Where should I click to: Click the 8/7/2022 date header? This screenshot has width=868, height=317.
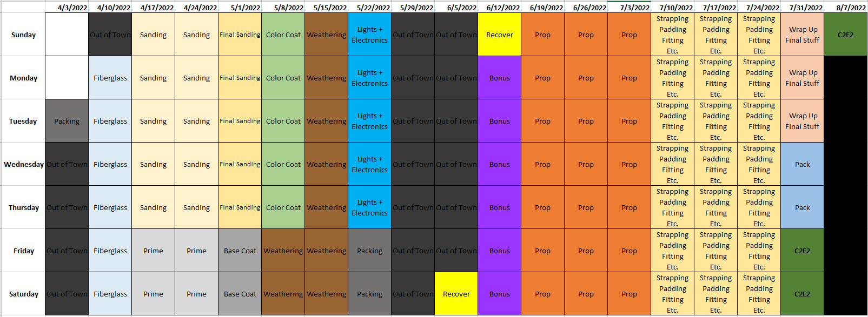click(845, 8)
